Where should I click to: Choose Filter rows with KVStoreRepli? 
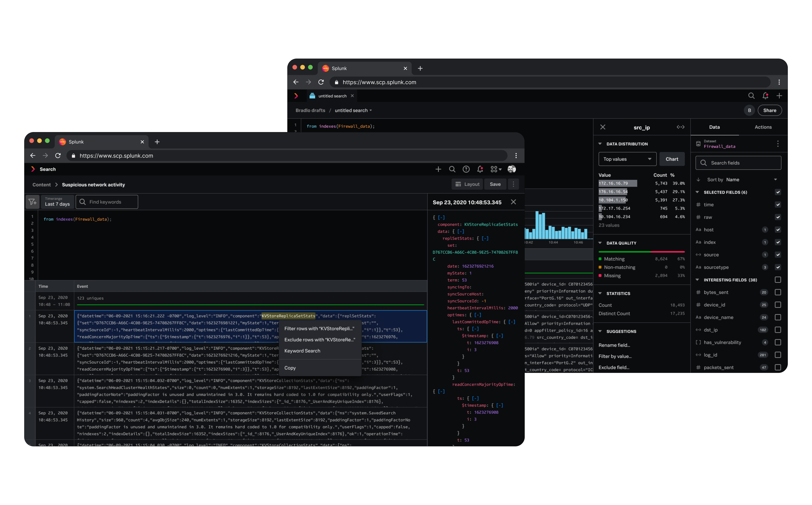[319, 329]
